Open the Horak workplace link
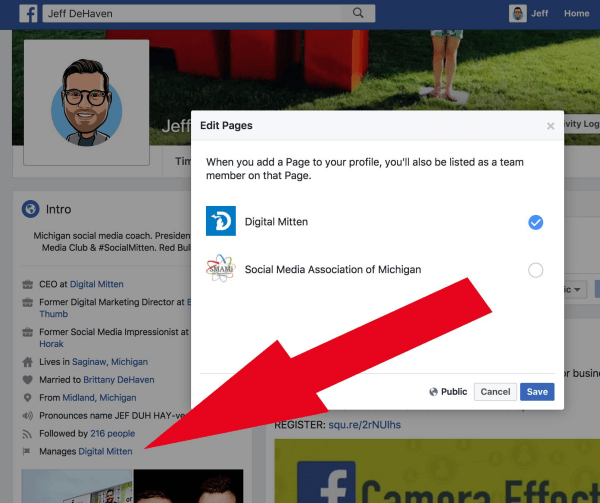Screen dimensions: 600x503 tap(51, 344)
